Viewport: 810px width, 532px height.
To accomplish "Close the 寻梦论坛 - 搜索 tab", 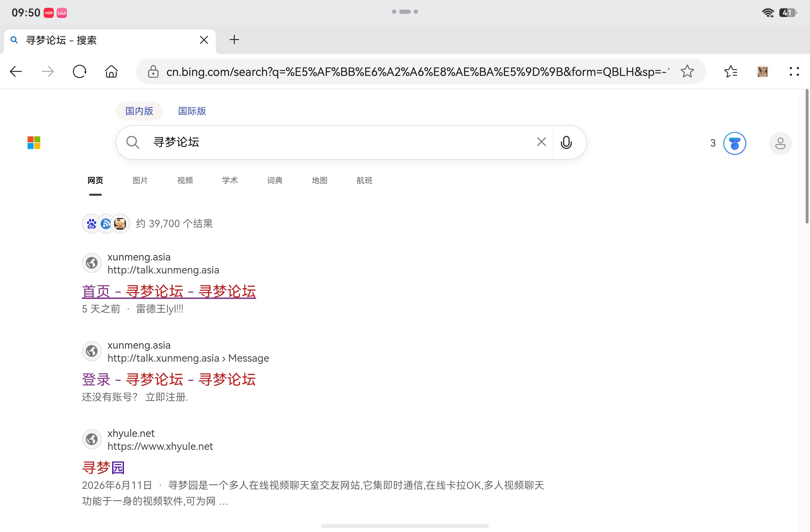I will coord(204,40).
